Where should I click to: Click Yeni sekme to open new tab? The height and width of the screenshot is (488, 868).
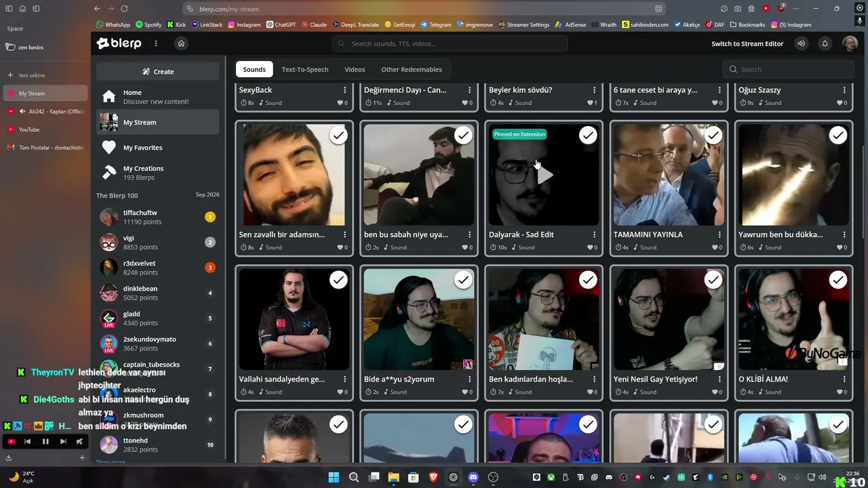coord(45,75)
